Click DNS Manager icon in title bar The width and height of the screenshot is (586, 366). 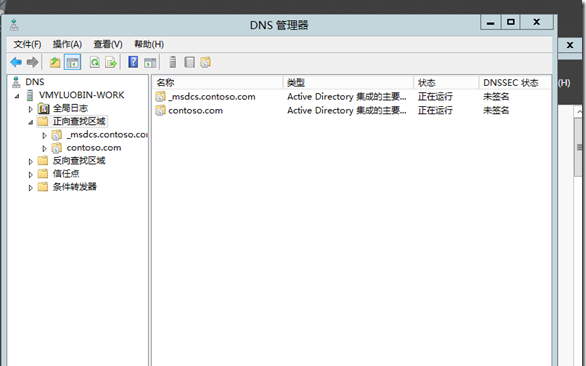[14, 25]
